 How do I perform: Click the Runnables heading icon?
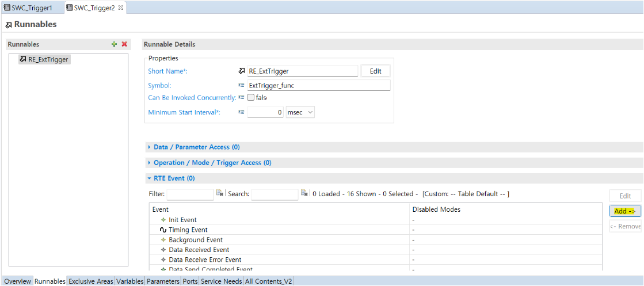[x=9, y=25]
